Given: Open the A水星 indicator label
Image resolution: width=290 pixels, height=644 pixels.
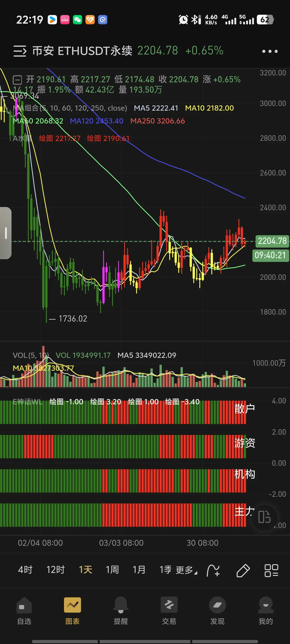Looking at the screenshot, I should (x=22, y=138).
